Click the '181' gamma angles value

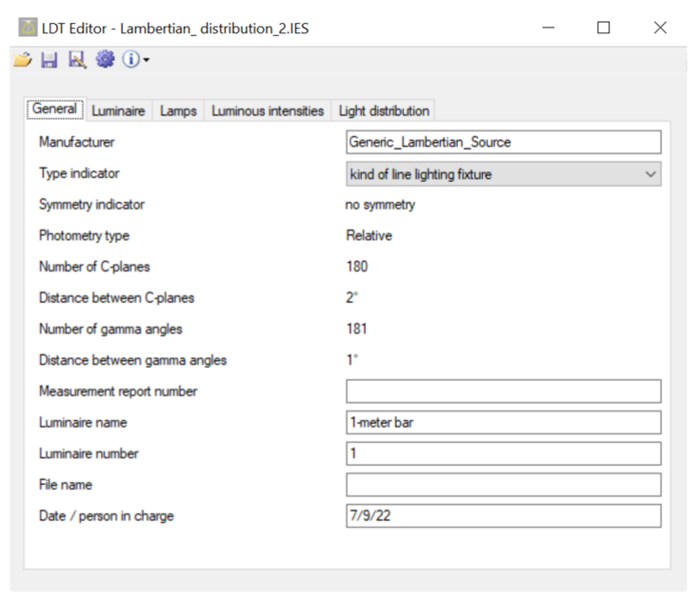tap(357, 330)
